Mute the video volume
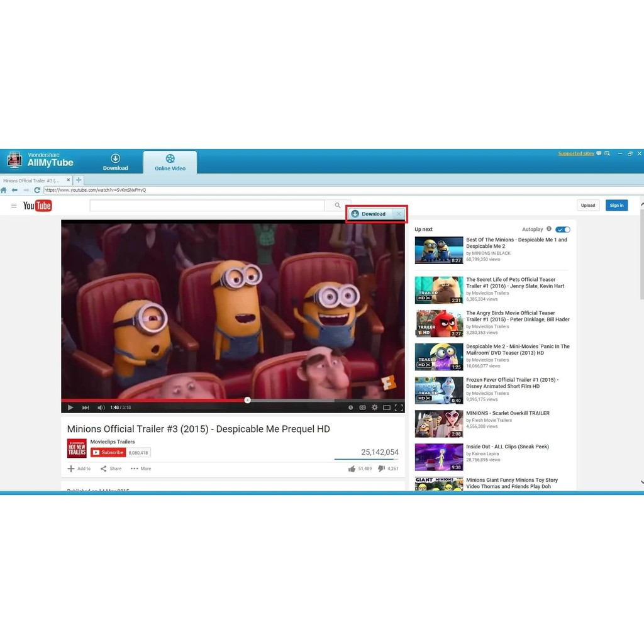The image size is (644, 644). (x=101, y=408)
